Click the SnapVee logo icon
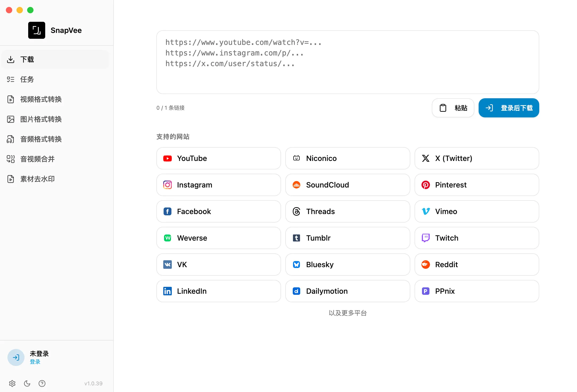Viewport: 577px width, 392px height. [37, 30]
